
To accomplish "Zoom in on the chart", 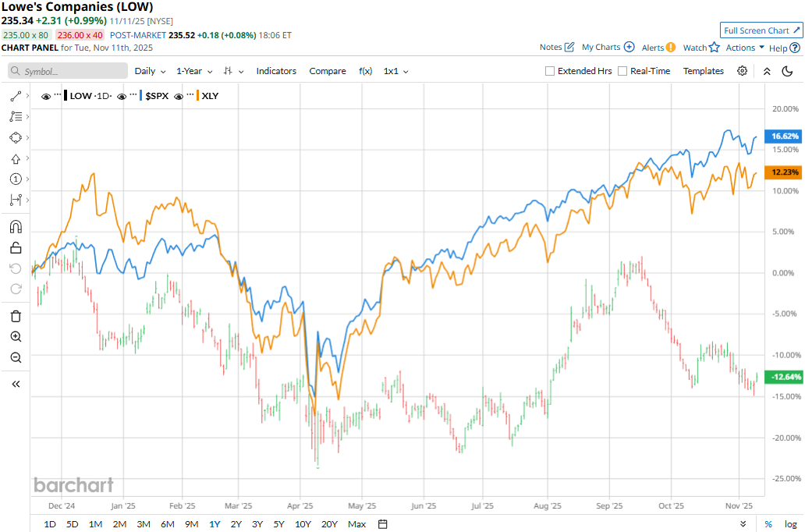I will [16, 337].
